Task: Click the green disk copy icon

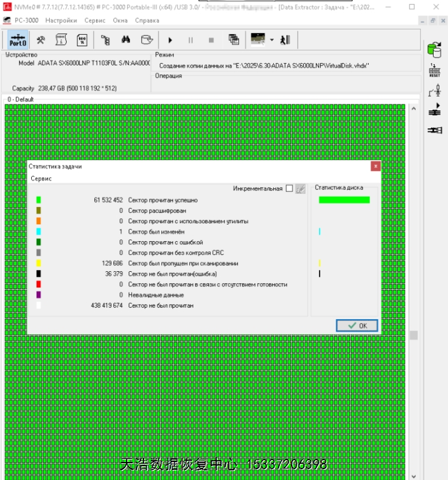Action: point(434,50)
